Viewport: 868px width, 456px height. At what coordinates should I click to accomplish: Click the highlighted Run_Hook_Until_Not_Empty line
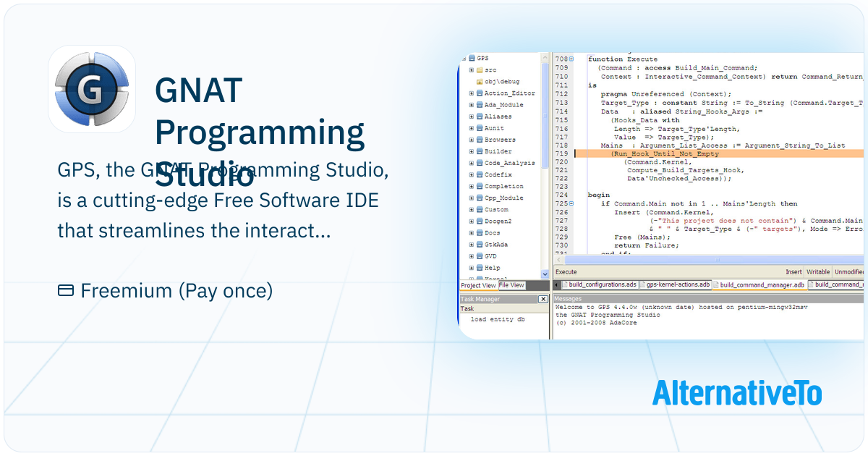[x=719, y=153]
